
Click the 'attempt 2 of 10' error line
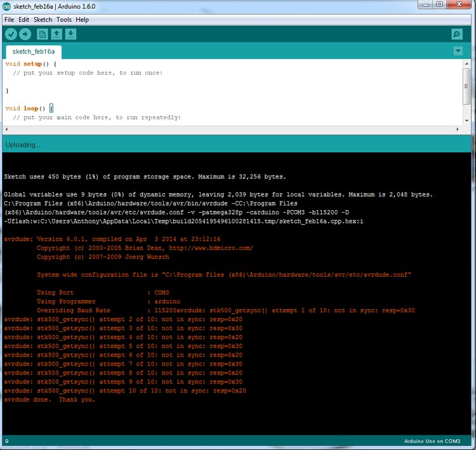click(123, 319)
